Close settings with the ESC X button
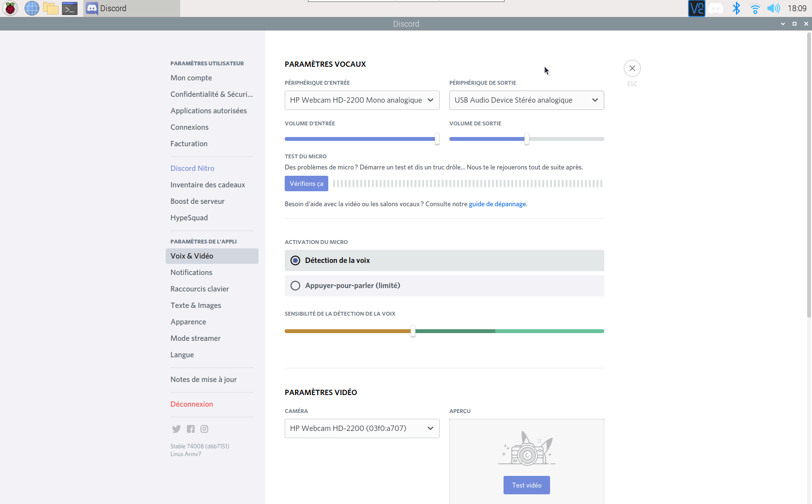This screenshot has height=504, width=812. (632, 68)
